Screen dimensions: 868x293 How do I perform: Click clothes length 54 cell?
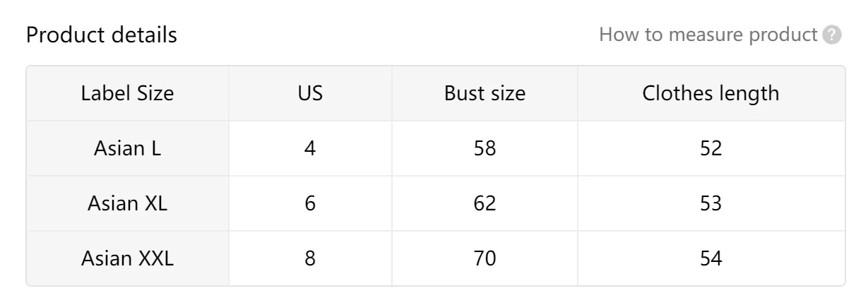click(711, 258)
